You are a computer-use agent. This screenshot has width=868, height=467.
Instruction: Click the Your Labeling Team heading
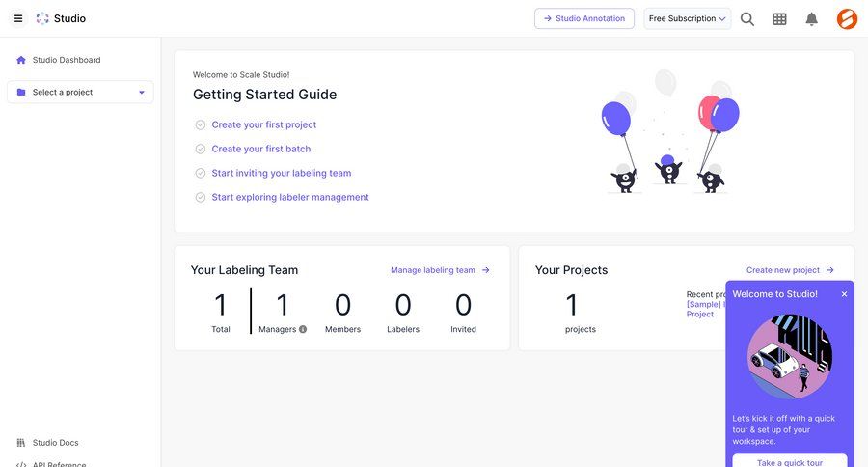coord(244,270)
